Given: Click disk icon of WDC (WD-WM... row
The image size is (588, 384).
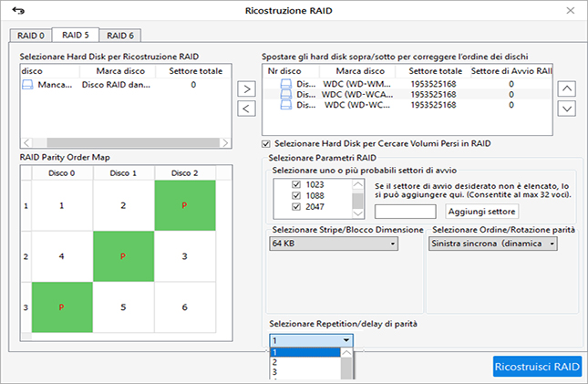Looking at the screenshot, I should pos(286,84).
